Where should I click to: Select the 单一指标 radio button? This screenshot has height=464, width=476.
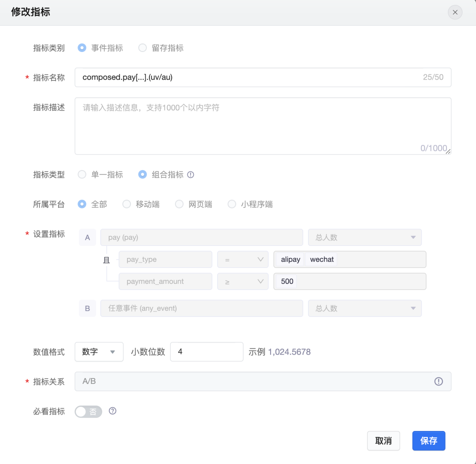(x=82, y=175)
